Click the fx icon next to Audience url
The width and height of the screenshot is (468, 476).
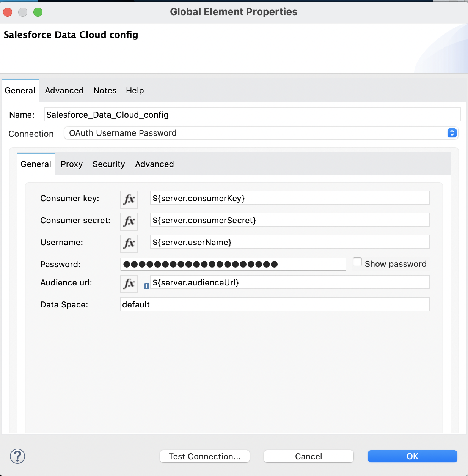[129, 284]
